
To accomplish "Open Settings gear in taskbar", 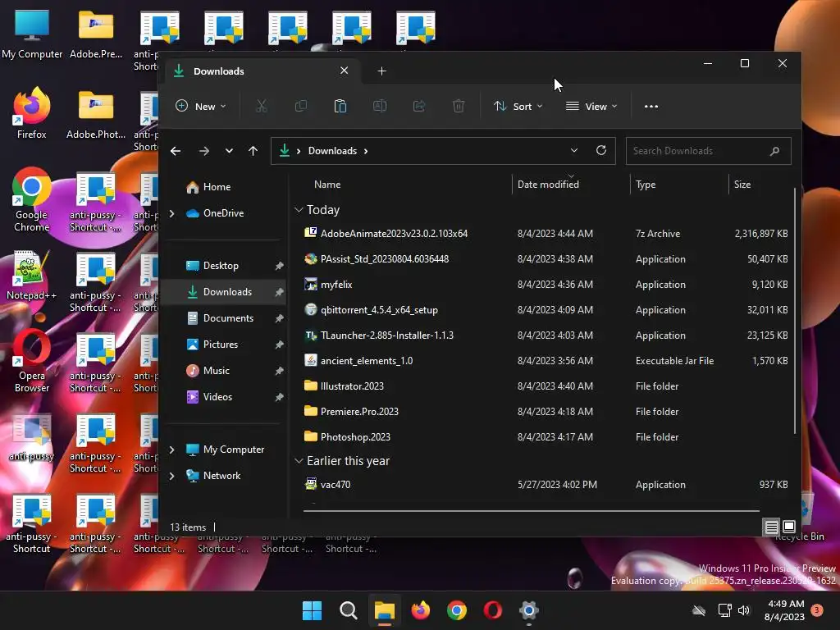I will pos(529,610).
